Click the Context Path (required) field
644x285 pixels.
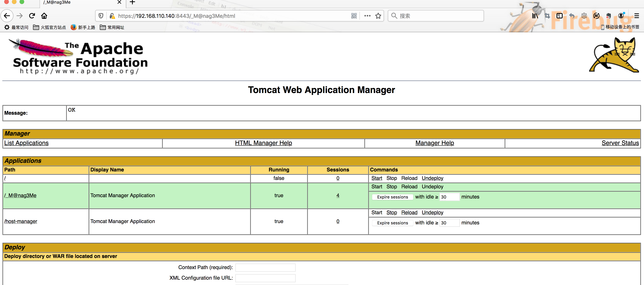pyautogui.click(x=265, y=268)
